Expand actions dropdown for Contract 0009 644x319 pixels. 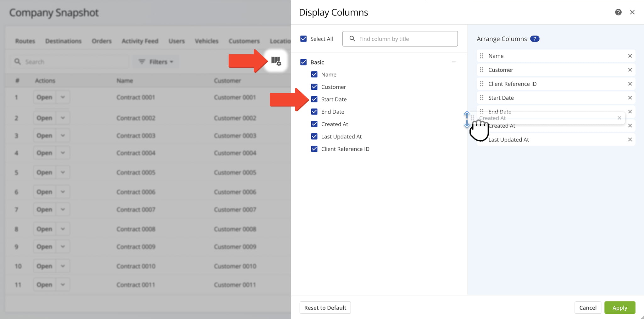click(63, 247)
